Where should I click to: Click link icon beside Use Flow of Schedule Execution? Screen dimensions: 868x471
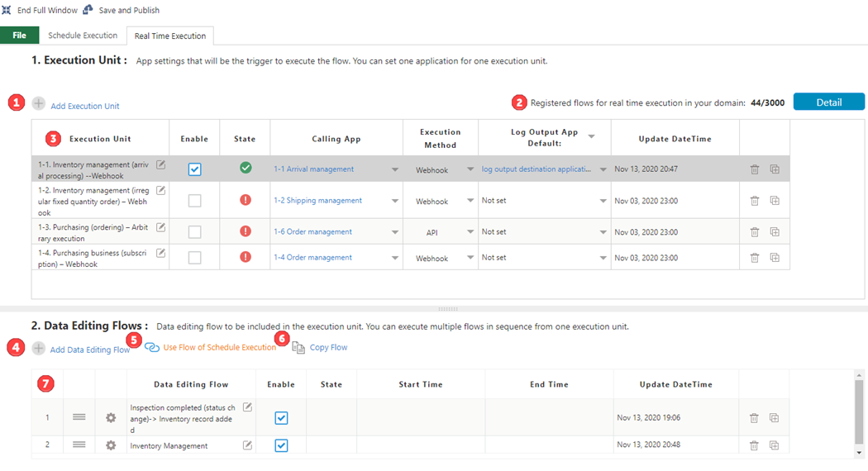(151, 348)
